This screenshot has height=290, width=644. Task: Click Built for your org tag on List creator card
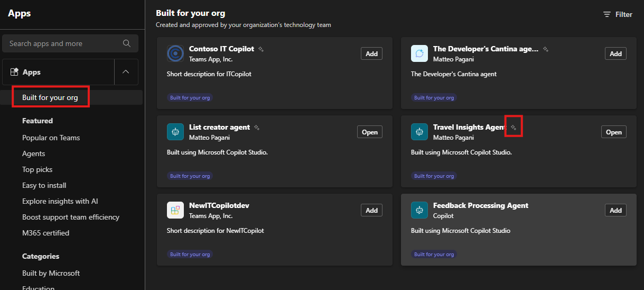(190, 176)
